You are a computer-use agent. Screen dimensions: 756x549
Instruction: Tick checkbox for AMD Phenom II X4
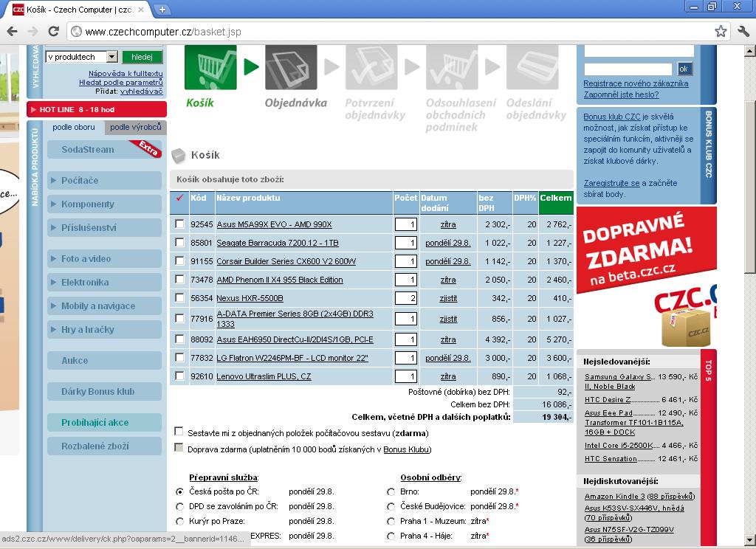coord(179,279)
